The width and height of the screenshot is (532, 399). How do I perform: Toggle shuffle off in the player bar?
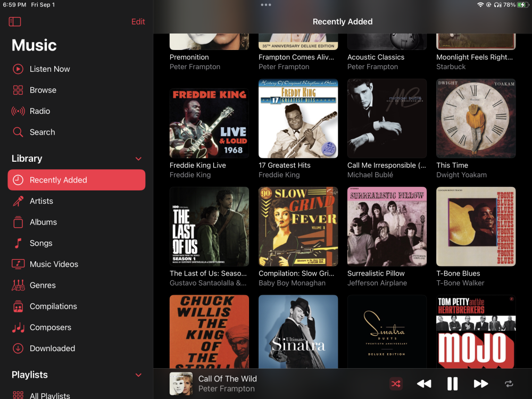(396, 384)
